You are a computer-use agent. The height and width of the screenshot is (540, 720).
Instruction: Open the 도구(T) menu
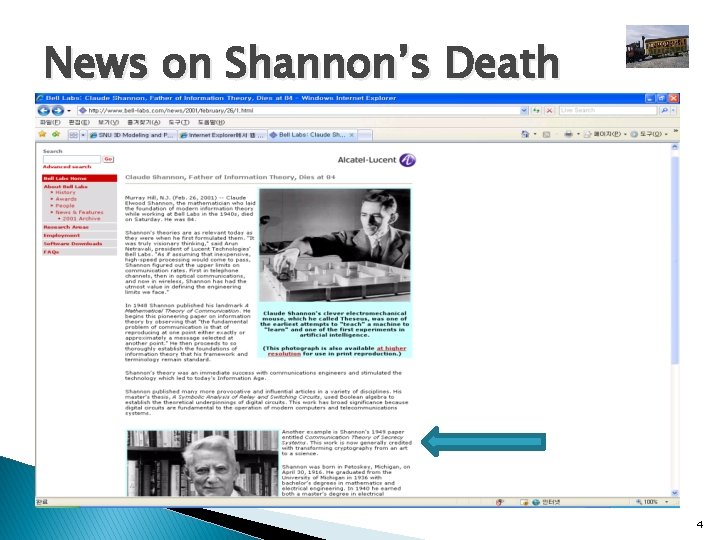pyautogui.click(x=179, y=123)
